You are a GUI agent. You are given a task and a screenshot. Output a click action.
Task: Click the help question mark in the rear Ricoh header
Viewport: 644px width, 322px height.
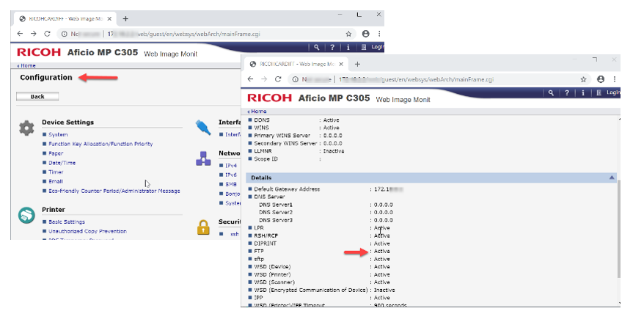332,47
